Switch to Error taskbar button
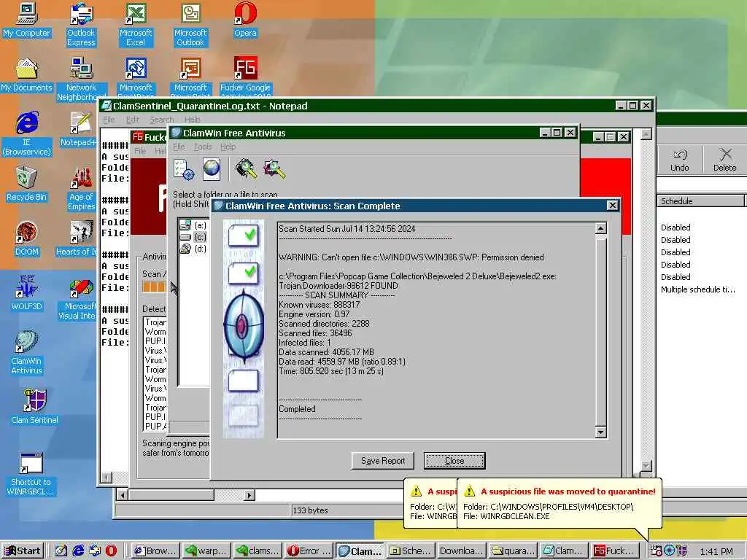 pyautogui.click(x=309, y=551)
